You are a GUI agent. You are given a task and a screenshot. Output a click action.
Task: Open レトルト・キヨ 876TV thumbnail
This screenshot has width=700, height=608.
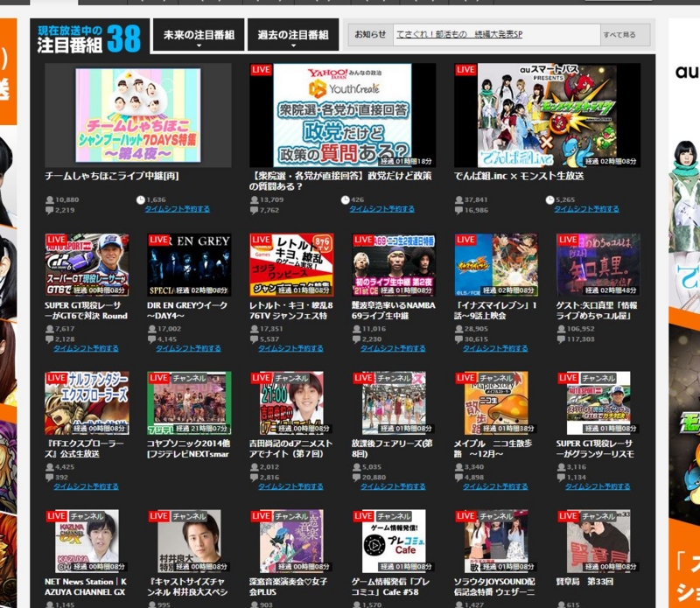coord(291,265)
